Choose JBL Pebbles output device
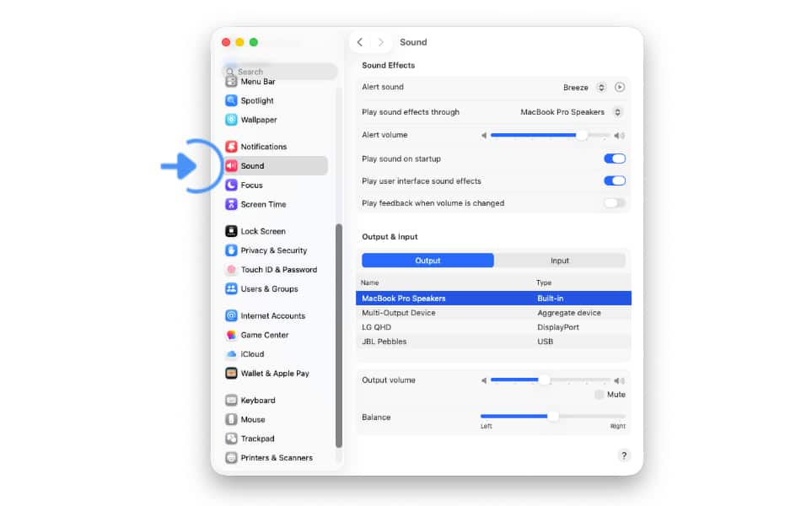Viewport: 812px width, 506px height. [493, 342]
